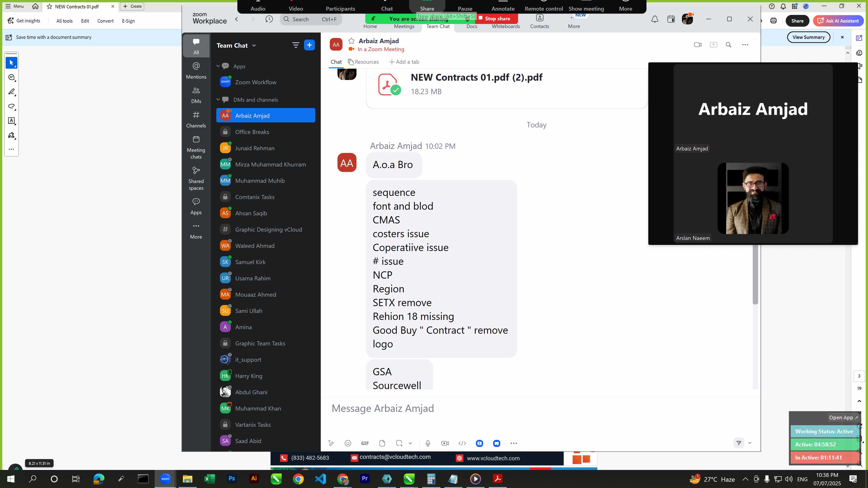Open more chat options ellipsis
This screenshot has width=868, height=488.
click(x=745, y=45)
